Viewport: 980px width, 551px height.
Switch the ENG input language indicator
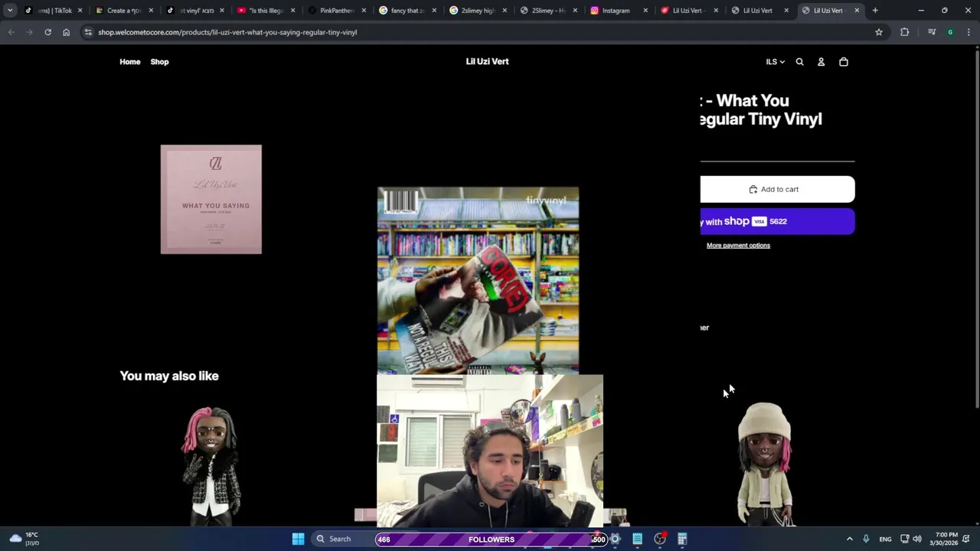885,539
